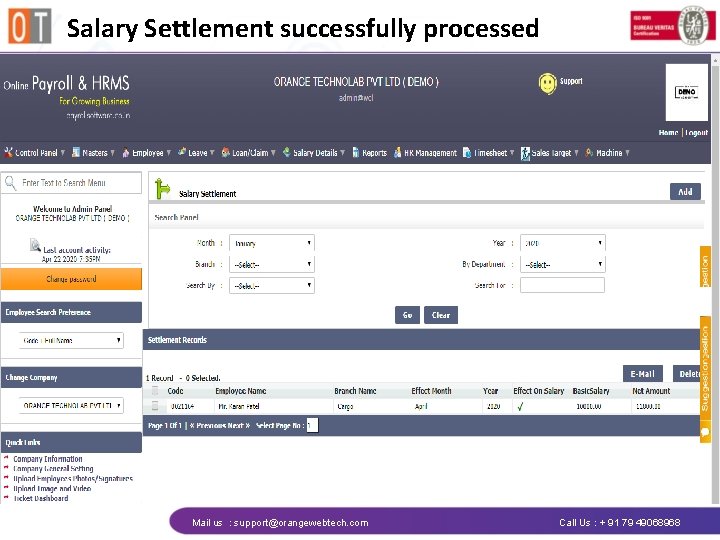This screenshot has height=540, width=720.
Task: Click the orange suggestion chat bubble icon
Action: [705, 432]
